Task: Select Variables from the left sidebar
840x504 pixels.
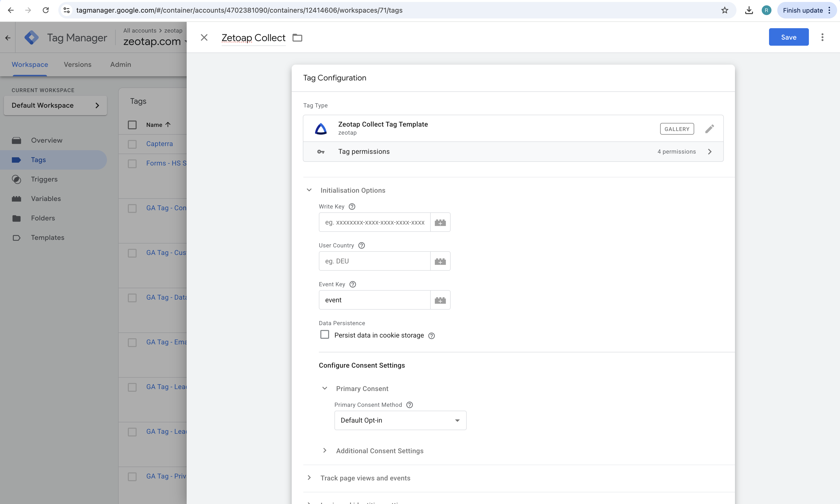Action: click(46, 199)
